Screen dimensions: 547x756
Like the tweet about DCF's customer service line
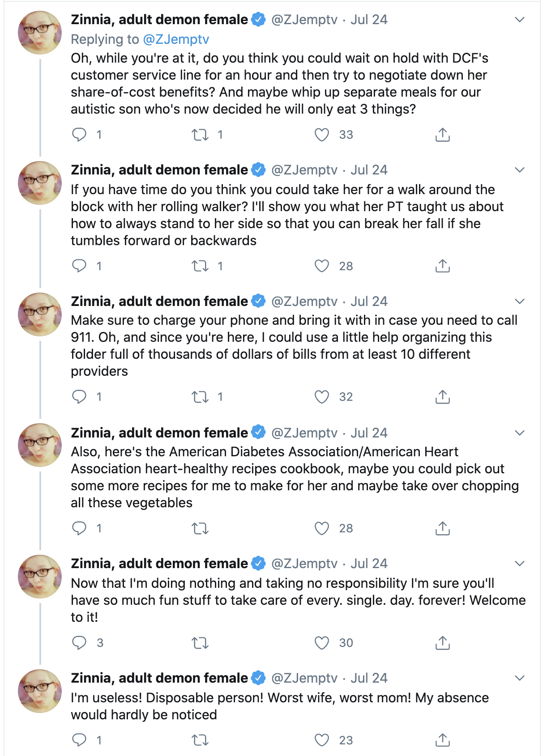point(321,135)
